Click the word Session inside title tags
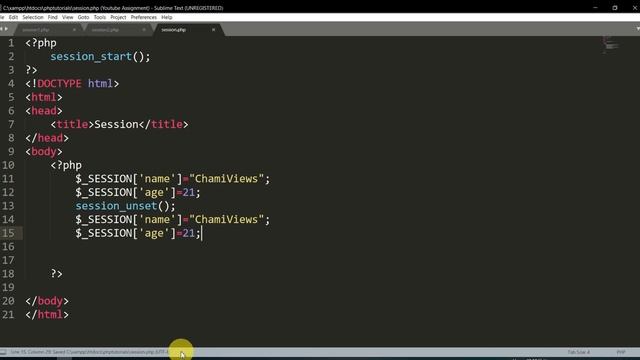Viewport: 640px width, 360px height. 116,124
